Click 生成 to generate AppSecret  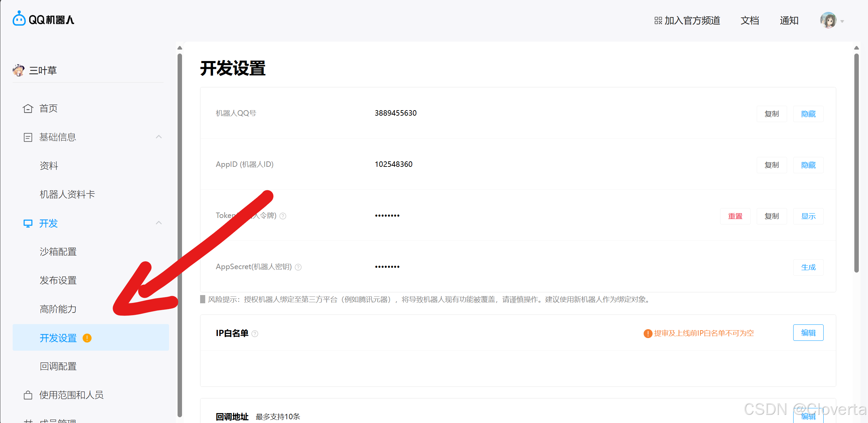[x=808, y=267]
